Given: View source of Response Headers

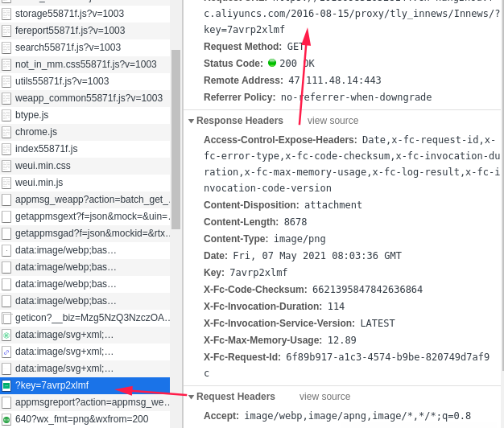Looking at the screenshot, I should (x=333, y=121).
